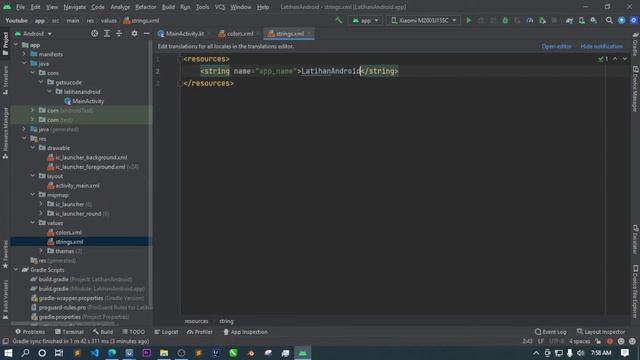This screenshot has height=360, width=640.
Task: Click the resources breadcrumb below editor
Action: click(196, 321)
